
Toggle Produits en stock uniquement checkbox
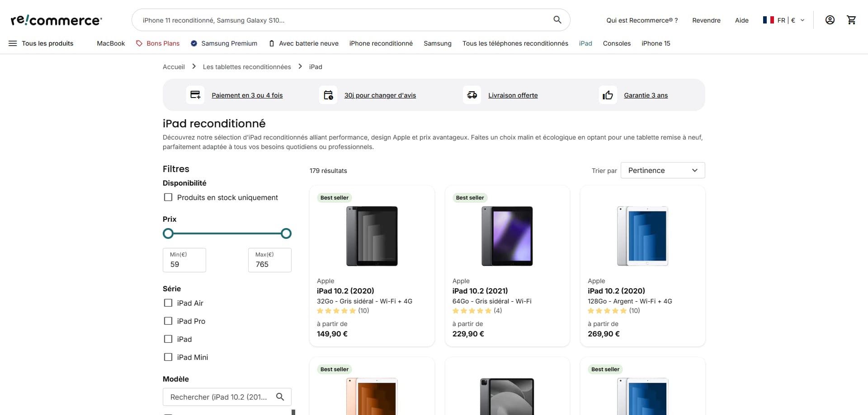point(168,197)
